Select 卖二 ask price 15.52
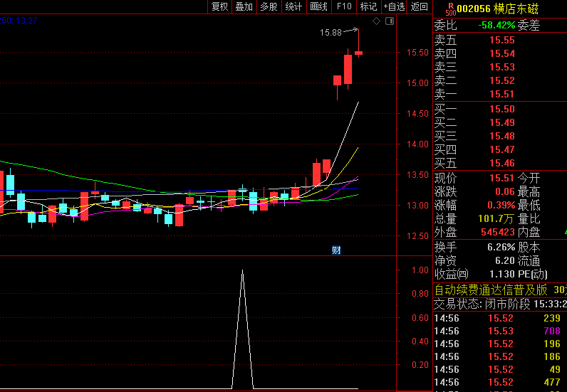Screen dimensions: 567x392 pos(501,80)
